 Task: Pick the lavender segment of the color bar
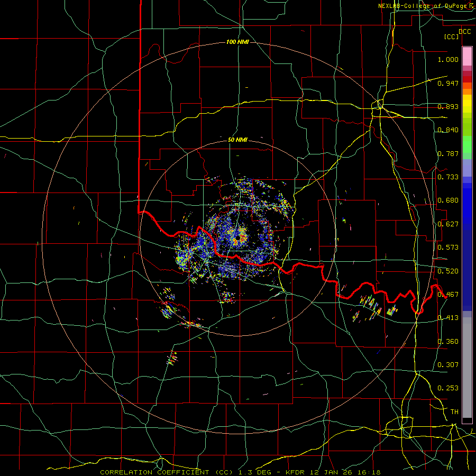[467, 168]
